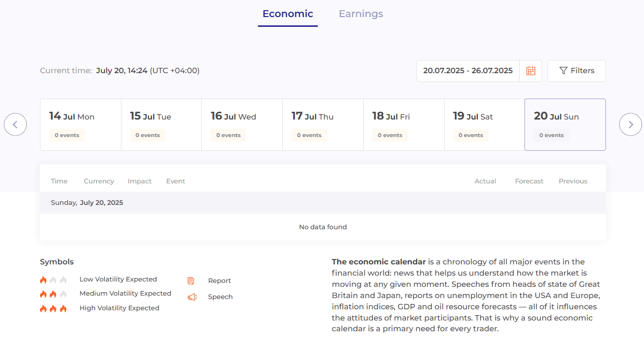Screen dimensions: 644x341
Task: Select the Medium Volatility Expected flame symbol
Action: click(x=53, y=294)
